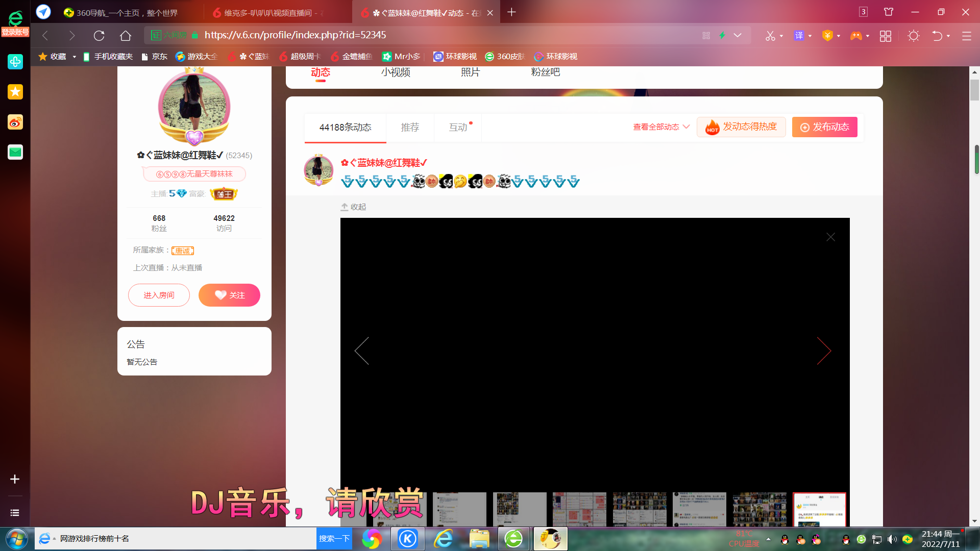Toggle the sun brightness mode icon
The image size is (980, 551).
click(914, 36)
